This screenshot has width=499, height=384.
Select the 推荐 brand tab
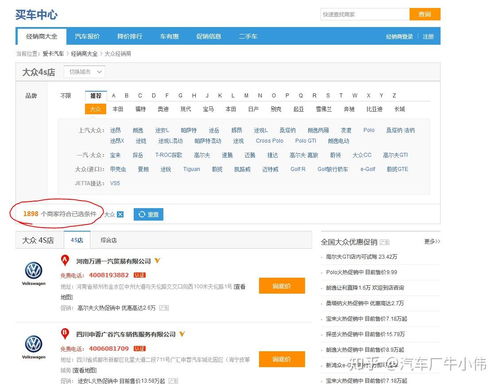[x=96, y=96]
